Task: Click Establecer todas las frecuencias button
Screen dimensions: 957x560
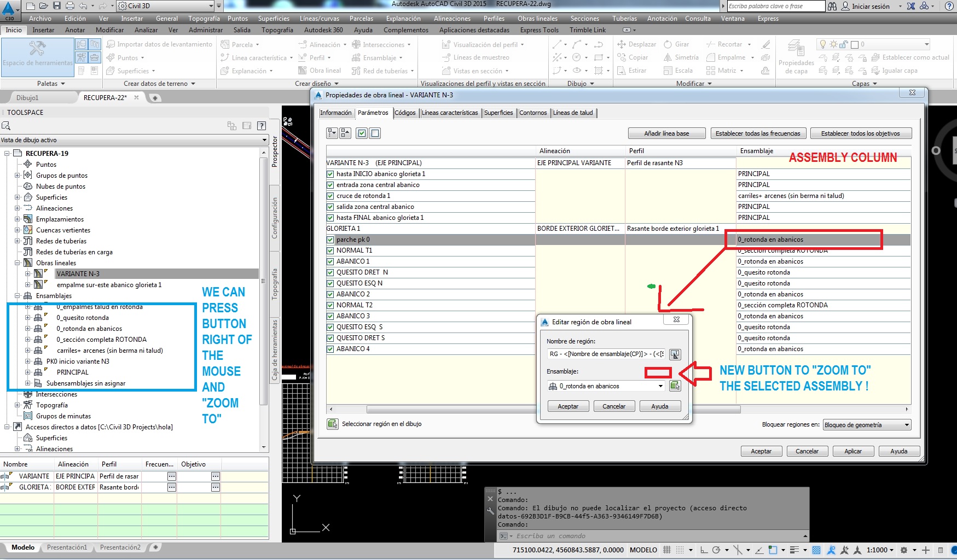Action: (x=758, y=133)
